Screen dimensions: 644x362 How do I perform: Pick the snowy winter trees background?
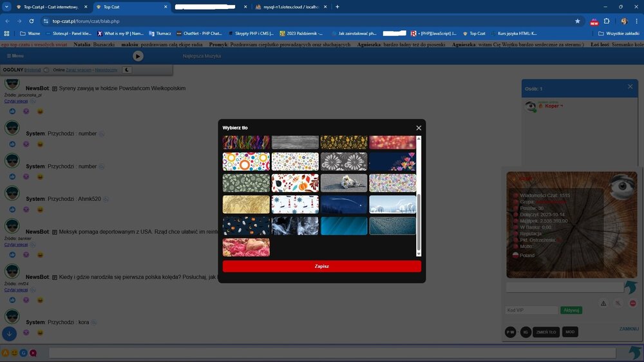tap(392, 204)
